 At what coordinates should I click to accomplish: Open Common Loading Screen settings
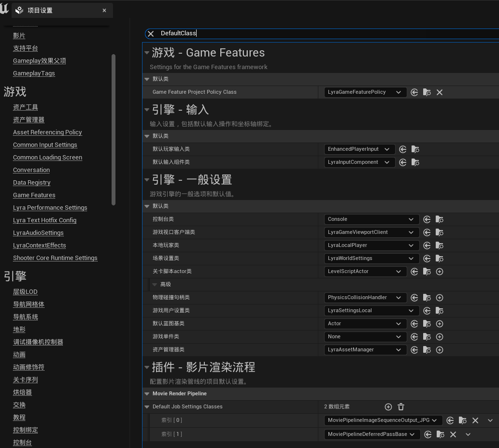point(47,158)
